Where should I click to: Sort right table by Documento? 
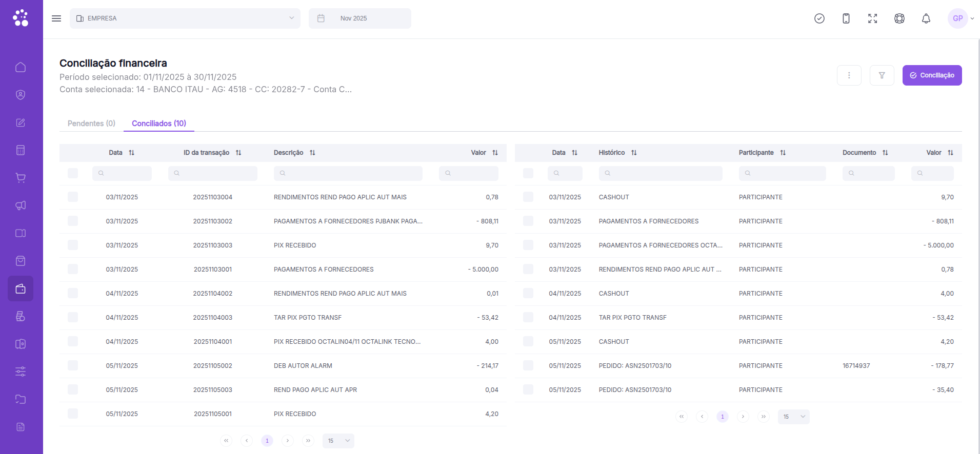[x=885, y=153]
